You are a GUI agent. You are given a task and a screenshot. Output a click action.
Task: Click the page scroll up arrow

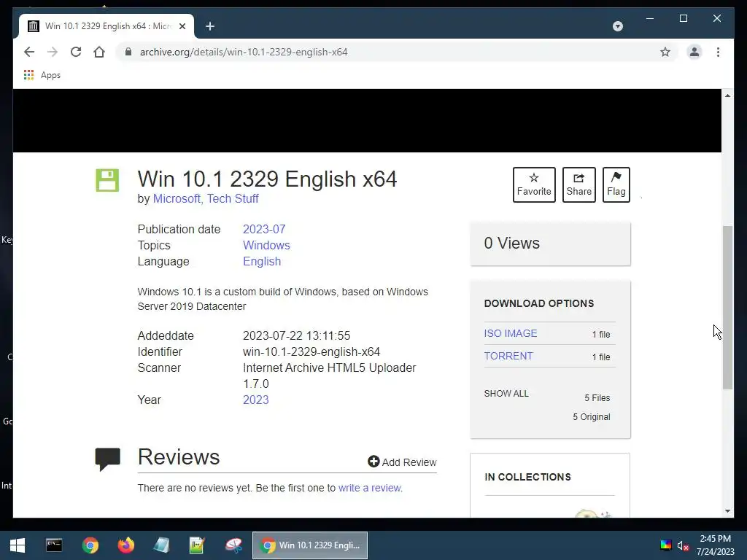tap(727, 96)
